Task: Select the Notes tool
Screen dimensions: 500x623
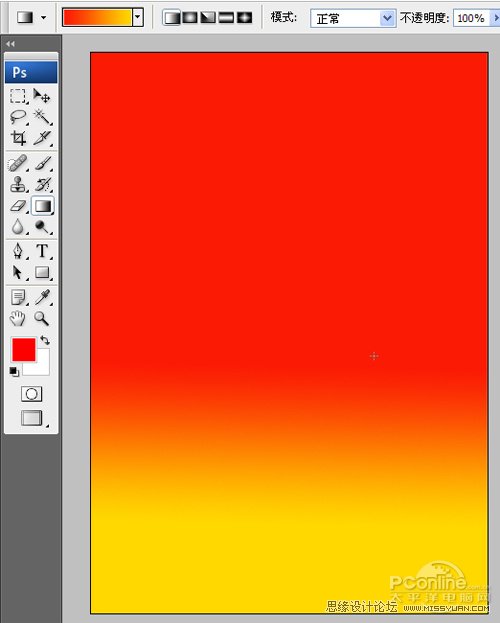Action: (x=18, y=297)
